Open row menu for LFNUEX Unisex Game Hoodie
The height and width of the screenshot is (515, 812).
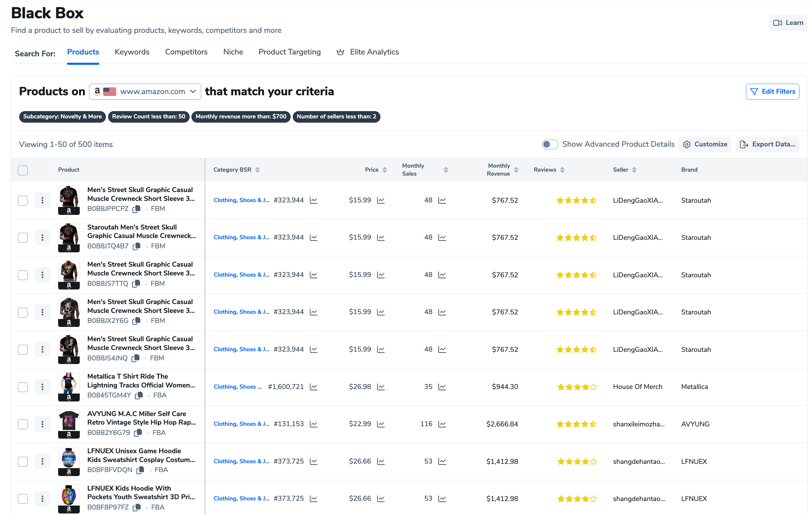(x=43, y=461)
